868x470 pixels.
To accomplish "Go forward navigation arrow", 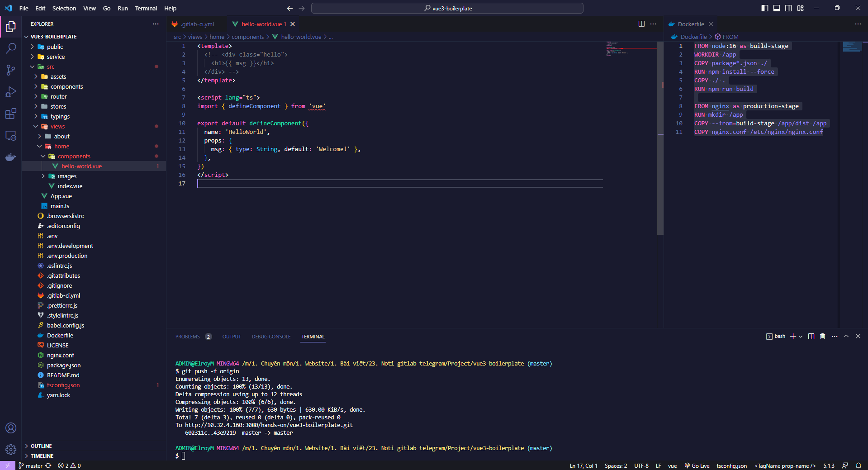I will pyautogui.click(x=302, y=8).
